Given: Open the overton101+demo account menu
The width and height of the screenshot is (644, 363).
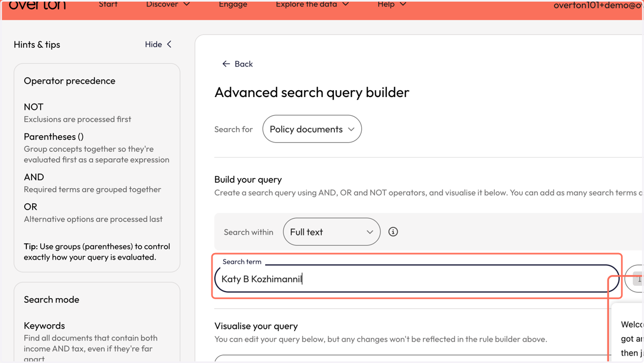Looking at the screenshot, I should [x=598, y=5].
